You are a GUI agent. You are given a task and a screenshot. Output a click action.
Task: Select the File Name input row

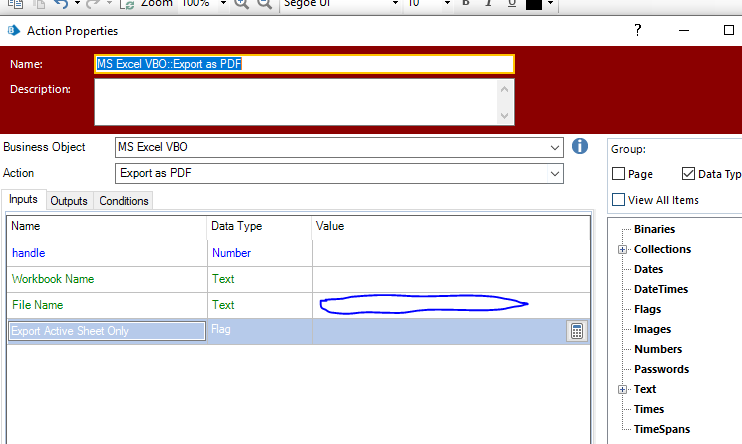click(299, 305)
